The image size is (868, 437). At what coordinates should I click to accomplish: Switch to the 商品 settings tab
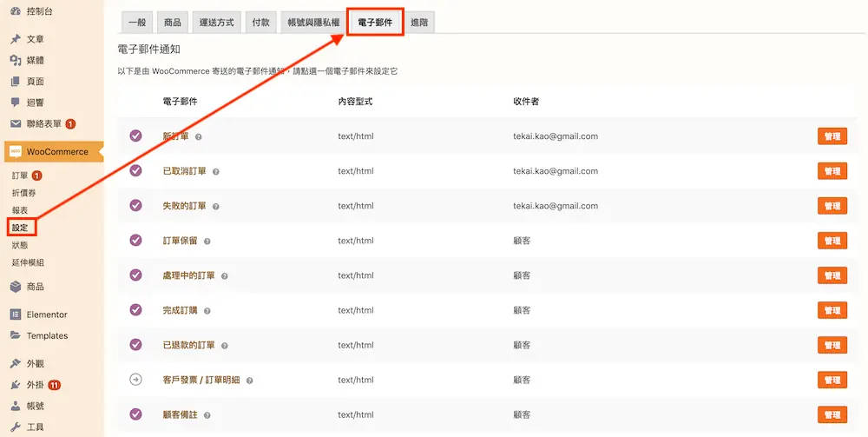[173, 23]
